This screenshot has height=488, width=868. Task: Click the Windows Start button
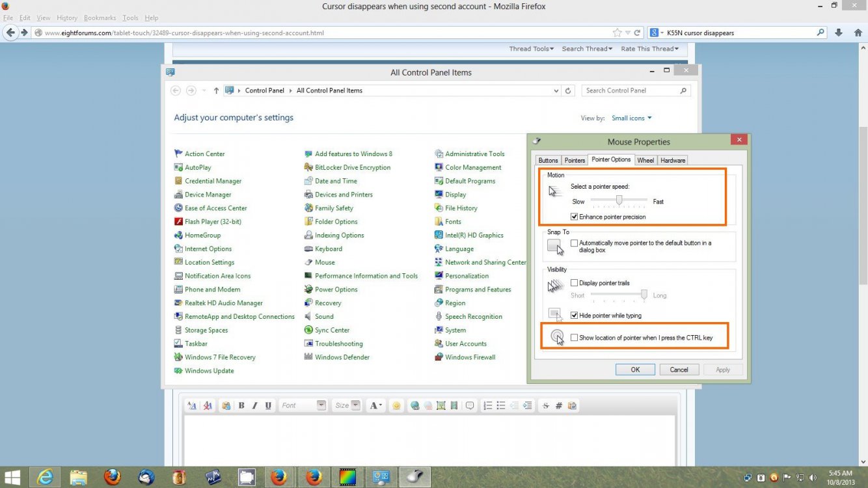click(x=12, y=477)
